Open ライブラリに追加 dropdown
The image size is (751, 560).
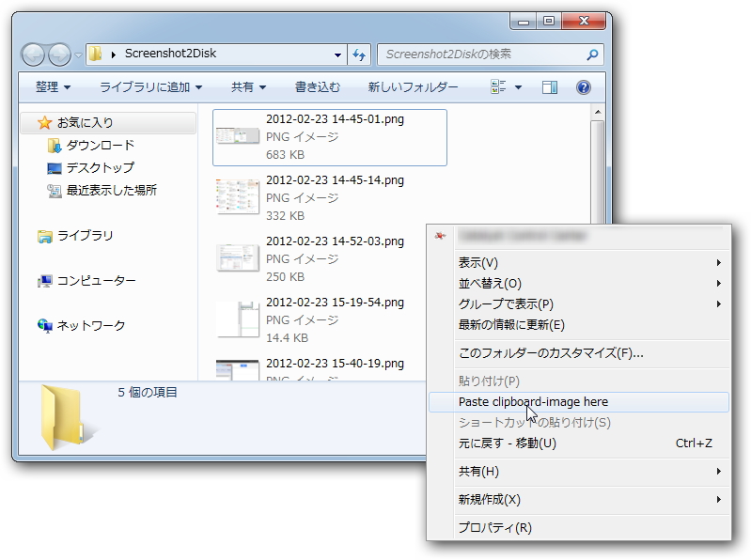click(x=151, y=87)
